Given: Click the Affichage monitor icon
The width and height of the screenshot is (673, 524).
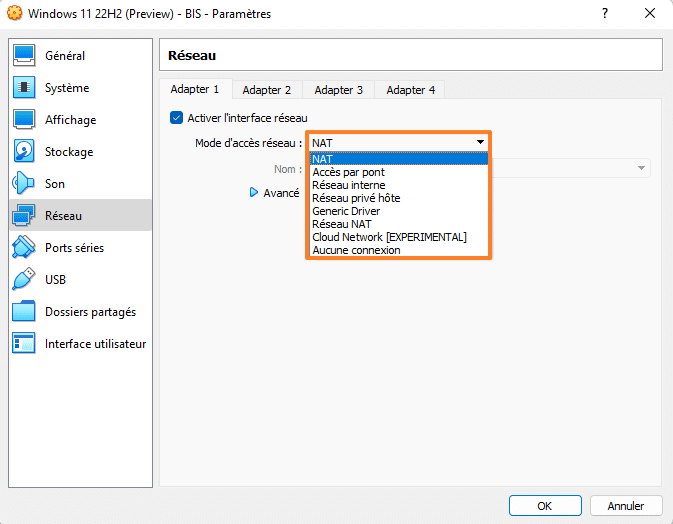Looking at the screenshot, I should click(24, 120).
